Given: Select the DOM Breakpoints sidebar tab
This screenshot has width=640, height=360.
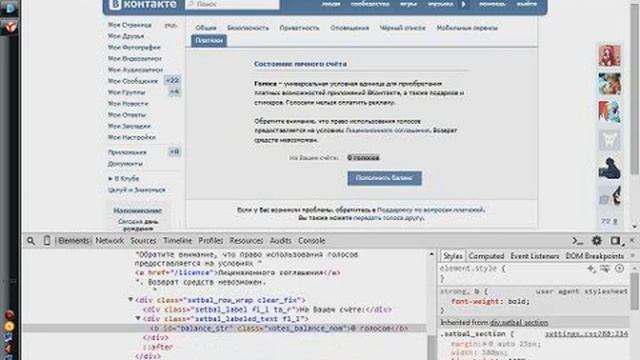Looking at the screenshot, I should click(x=595, y=256).
